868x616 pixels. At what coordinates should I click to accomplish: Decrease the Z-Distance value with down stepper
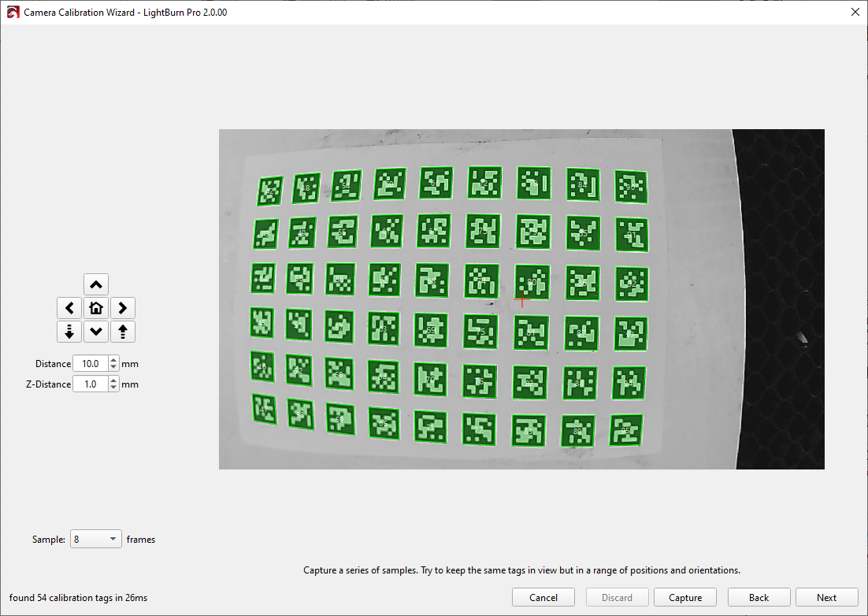(113, 388)
